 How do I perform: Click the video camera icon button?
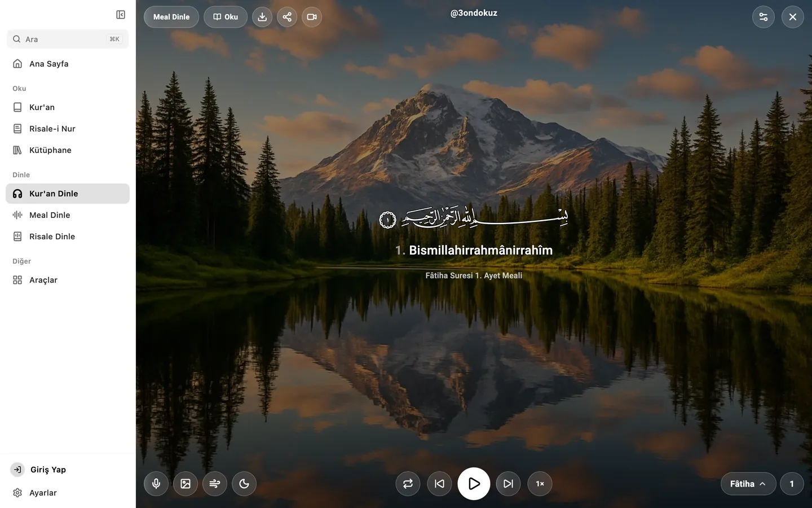click(x=312, y=17)
